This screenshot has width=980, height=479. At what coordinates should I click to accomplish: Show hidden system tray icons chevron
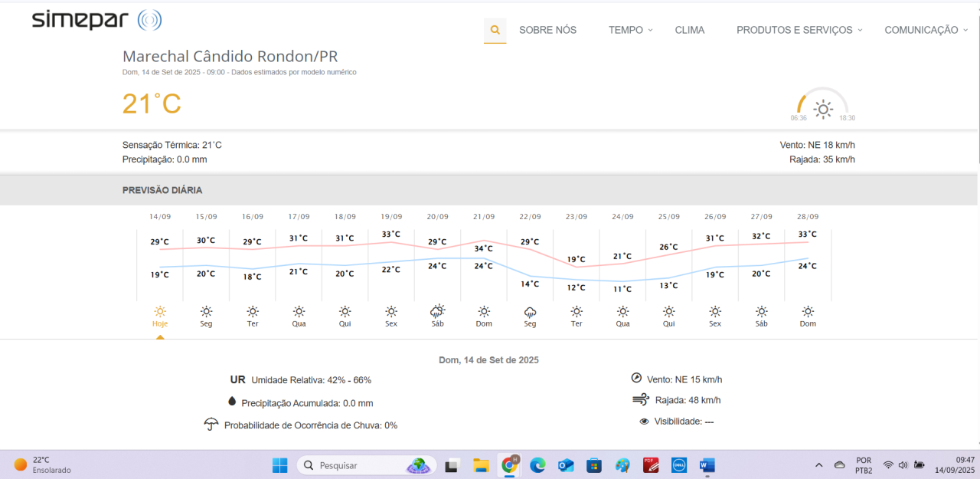tap(818, 465)
